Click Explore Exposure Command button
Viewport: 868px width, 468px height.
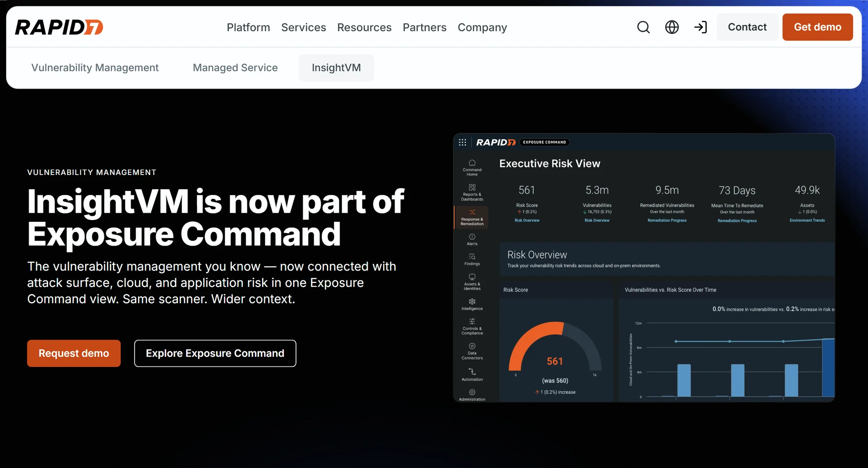[x=215, y=353]
